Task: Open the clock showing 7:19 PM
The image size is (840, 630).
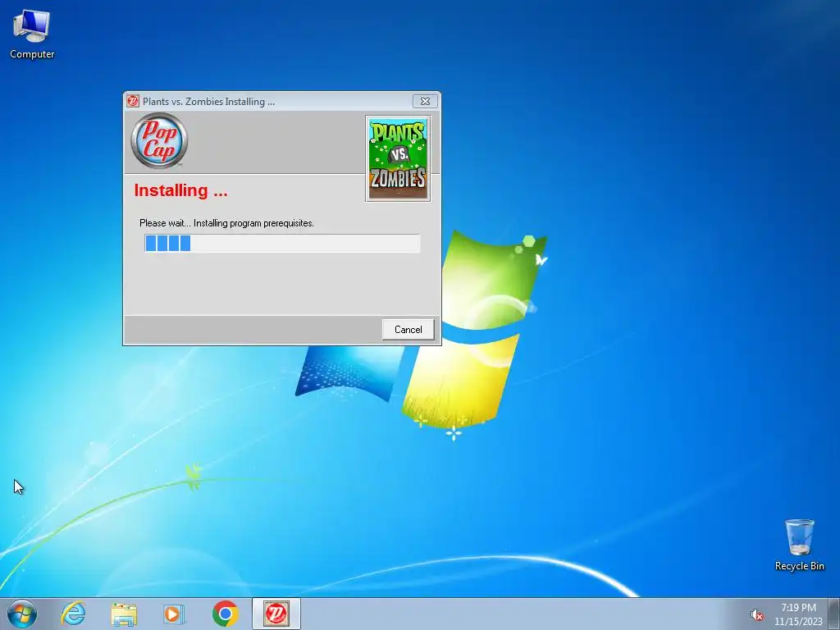Action: coord(798,614)
